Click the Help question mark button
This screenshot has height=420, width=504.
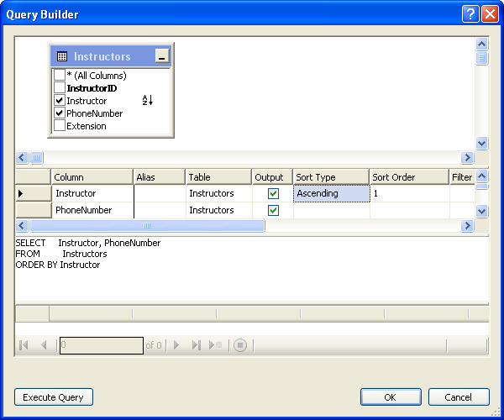471,13
